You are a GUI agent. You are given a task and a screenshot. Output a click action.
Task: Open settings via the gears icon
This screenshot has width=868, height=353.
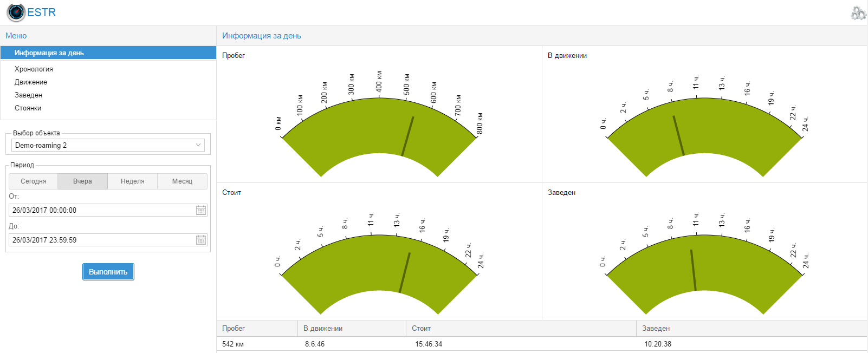(858, 13)
